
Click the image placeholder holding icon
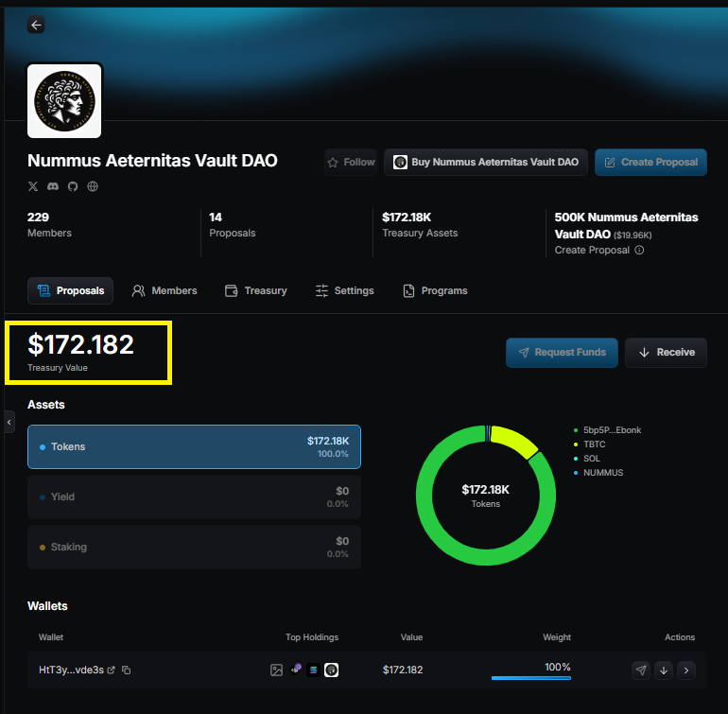[x=276, y=670]
